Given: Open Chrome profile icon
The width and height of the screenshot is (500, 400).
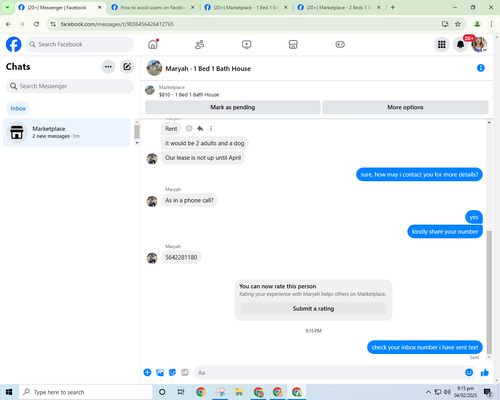Looking at the screenshot, I should [477, 24].
